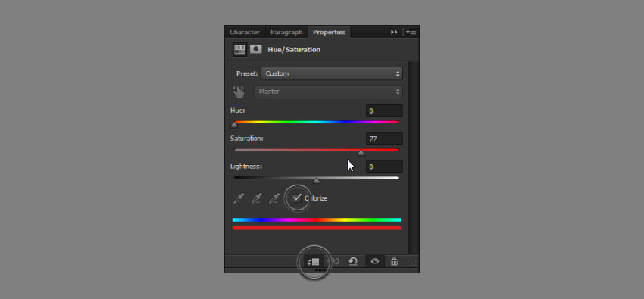The height and width of the screenshot is (299, 644).
Task: Reset adjustment to defaults
Action: coord(353,262)
